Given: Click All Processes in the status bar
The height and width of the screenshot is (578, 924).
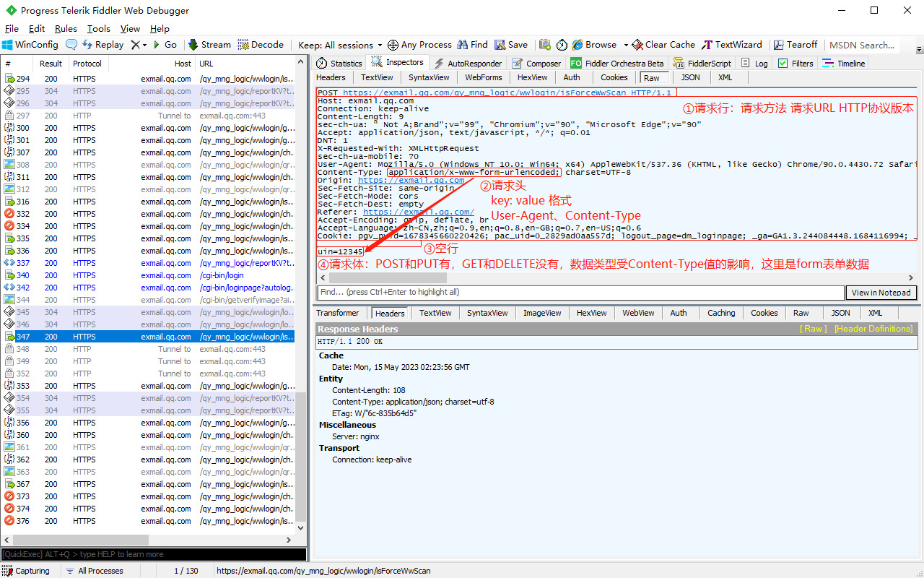Looking at the screenshot, I should [94, 571].
